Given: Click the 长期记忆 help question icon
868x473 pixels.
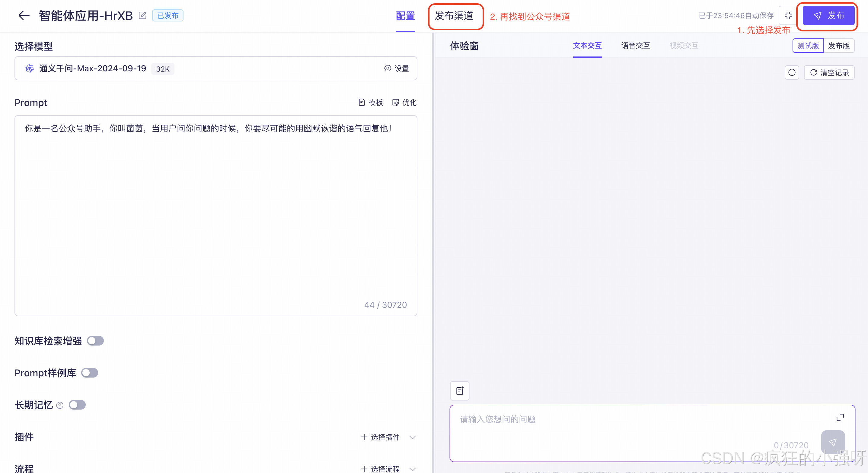Looking at the screenshot, I should tap(60, 405).
